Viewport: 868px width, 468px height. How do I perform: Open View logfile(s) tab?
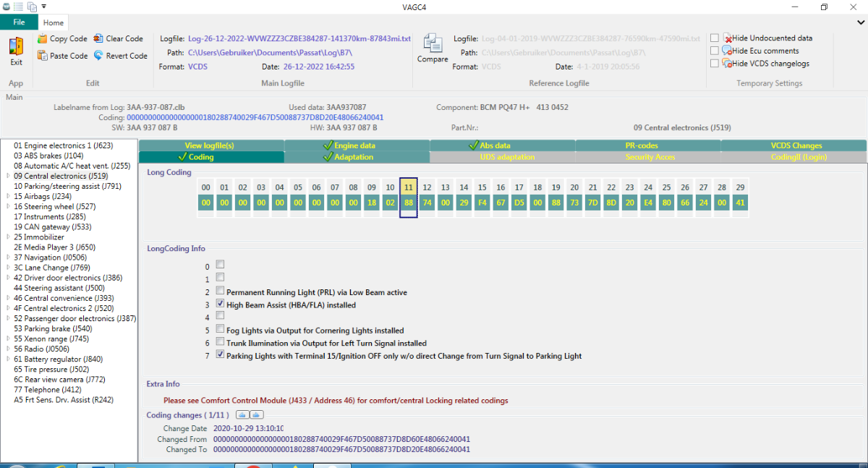click(211, 145)
